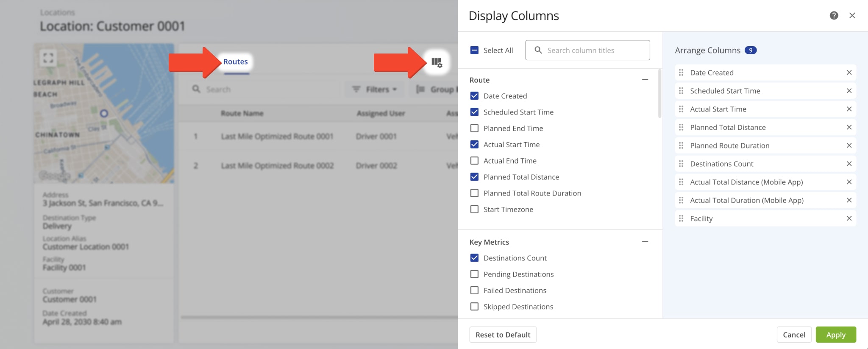Image resolution: width=868 pixels, height=349 pixels.
Task: Uncheck Scheduled Start Time checkbox
Action: pyautogui.click(x=475, y=112)
